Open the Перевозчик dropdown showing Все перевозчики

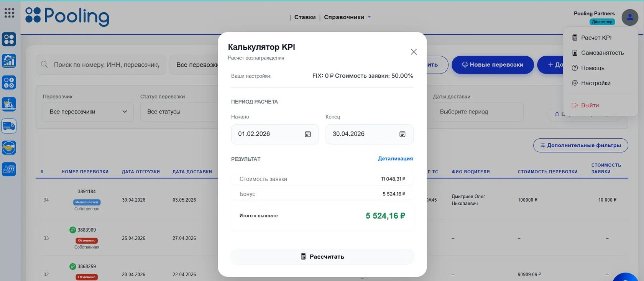pyautogui.click(x=88, y=112)
